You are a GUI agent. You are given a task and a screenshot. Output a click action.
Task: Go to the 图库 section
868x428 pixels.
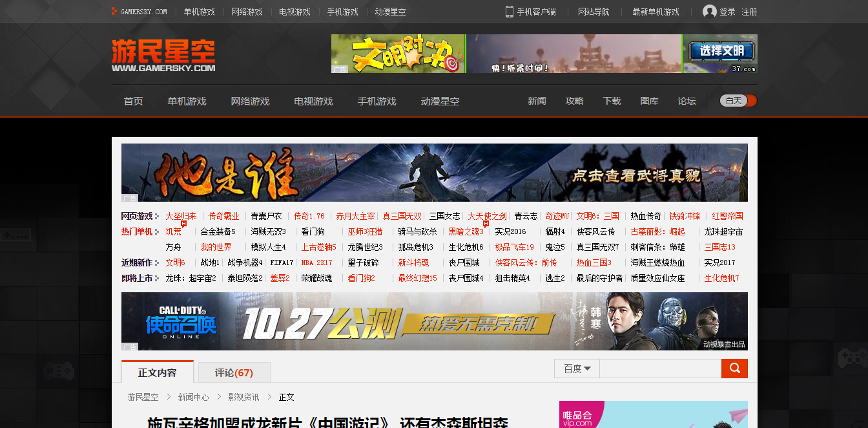pyautogui.click(x=649, y=101)
